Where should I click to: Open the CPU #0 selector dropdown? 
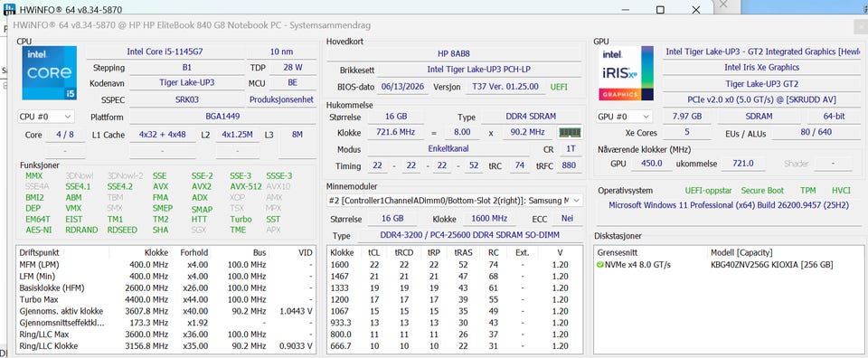(46, 117)
